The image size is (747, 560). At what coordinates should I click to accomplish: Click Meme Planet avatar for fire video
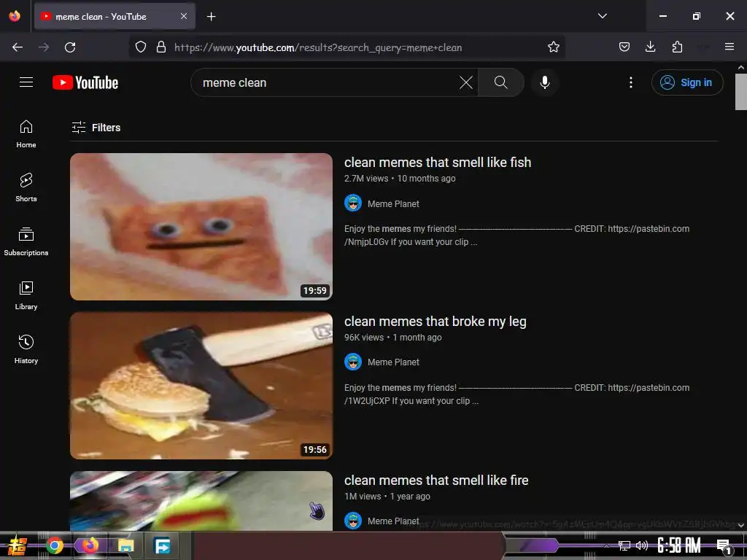[353, 521]
